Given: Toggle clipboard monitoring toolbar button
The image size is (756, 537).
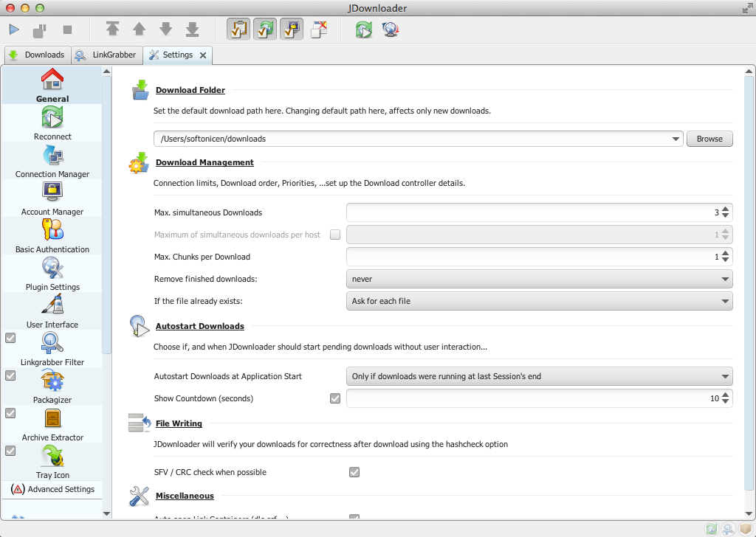Looking at the screenshot, I should [238, 30].
